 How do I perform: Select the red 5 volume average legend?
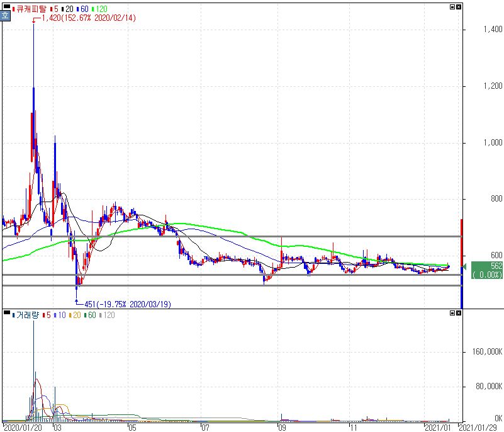(47, 315)
